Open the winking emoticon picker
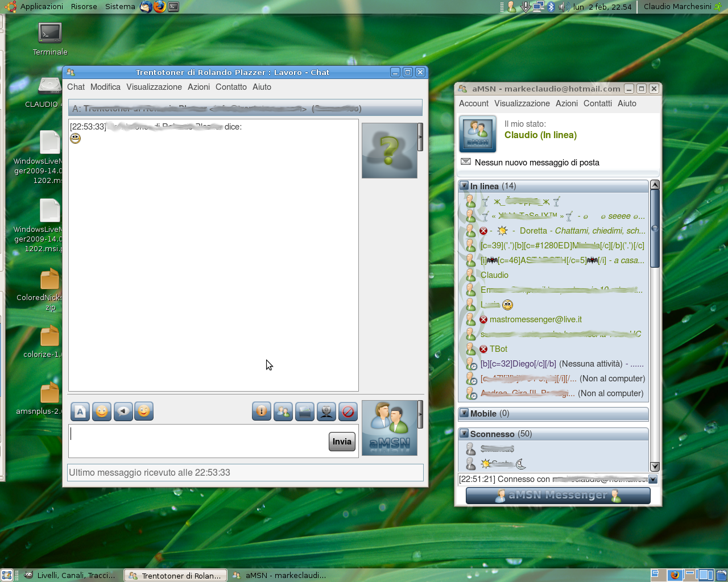The image size is (728, 582). click(144, 411)
